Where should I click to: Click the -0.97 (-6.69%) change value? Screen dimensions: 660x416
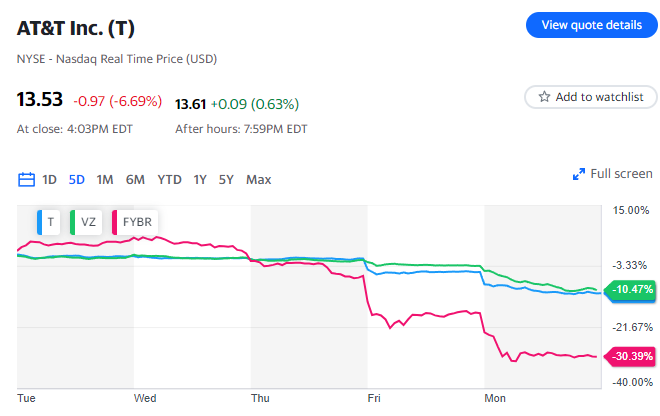pos(117,101)
